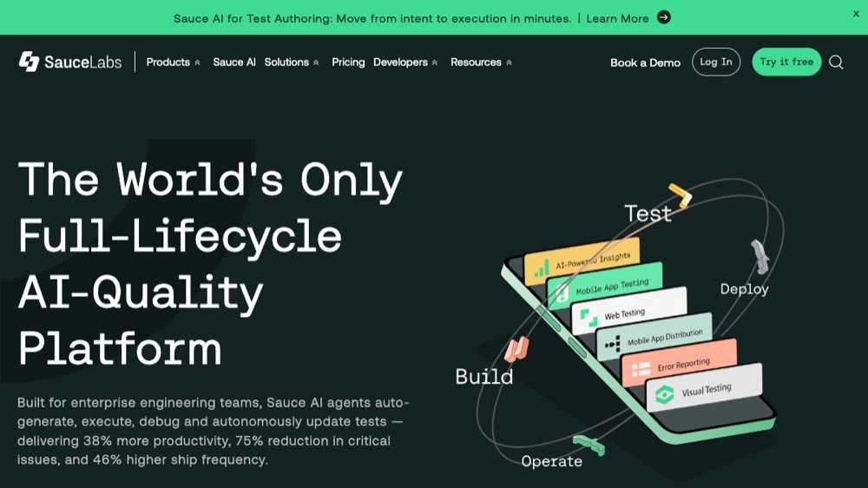
Task: Click the Try it free button
Action: click(786, 62)
